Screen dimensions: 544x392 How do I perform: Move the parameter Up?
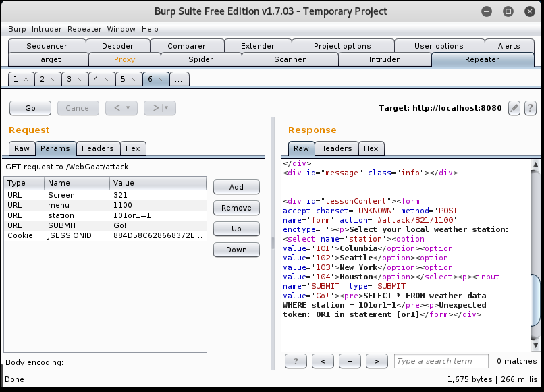236,229
